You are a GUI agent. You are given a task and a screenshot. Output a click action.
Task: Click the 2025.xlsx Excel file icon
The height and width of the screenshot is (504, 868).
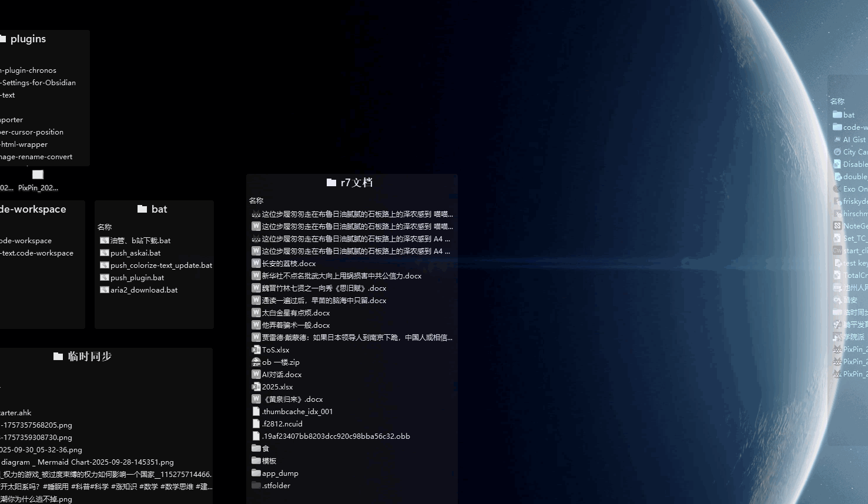256,387
